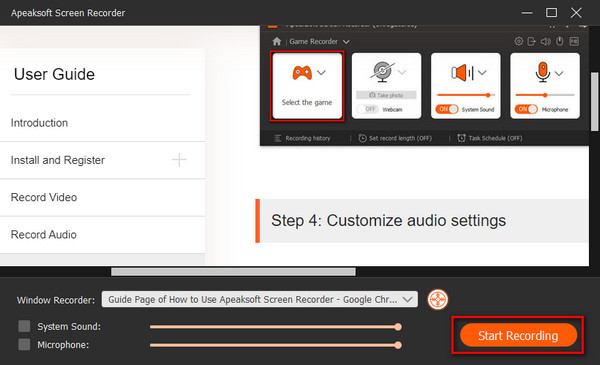Click Set record length (OFF)
The height and width of the screenshot is (365, 600).
[395, 138]
